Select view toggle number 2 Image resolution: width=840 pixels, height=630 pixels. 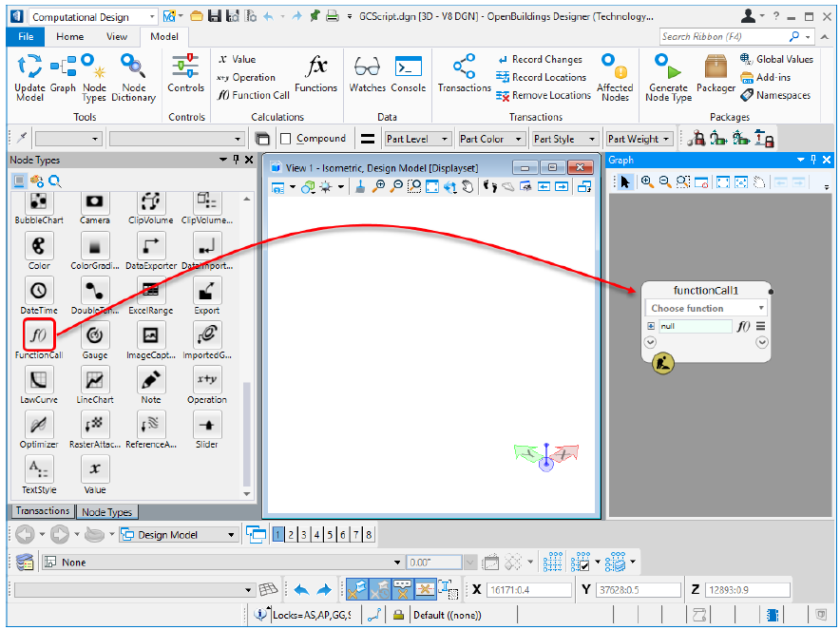(291, 534)
